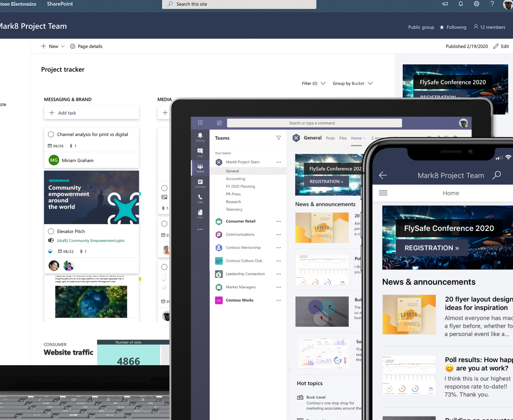Open the Leadership Connection team
Viewport: 513px width, 420px height.
tap(245, 274)
